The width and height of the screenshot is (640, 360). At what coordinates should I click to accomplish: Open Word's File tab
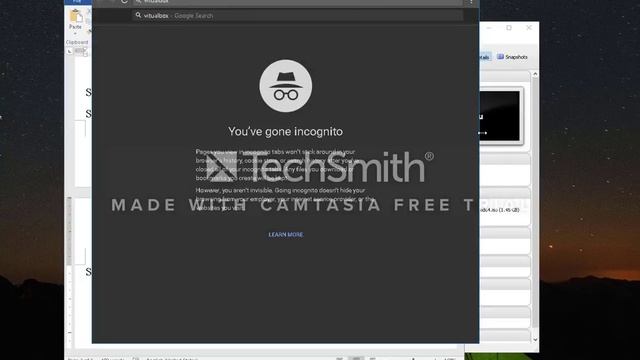point(77,2)
